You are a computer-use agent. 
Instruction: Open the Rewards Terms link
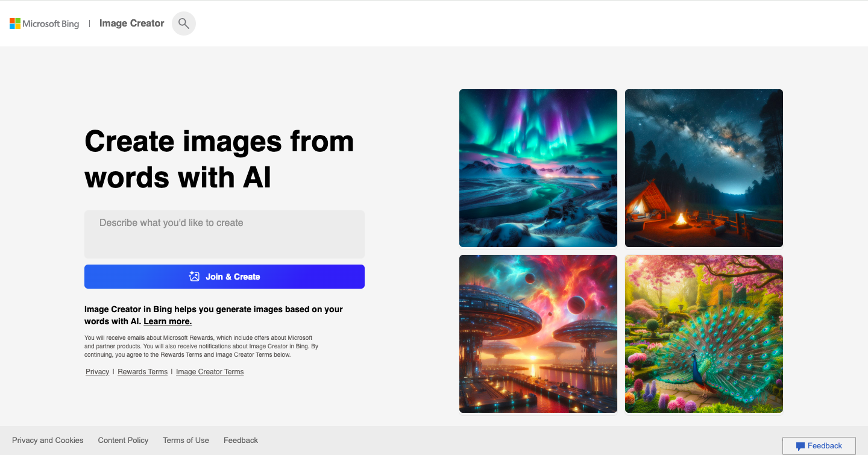tap(142, 371)
